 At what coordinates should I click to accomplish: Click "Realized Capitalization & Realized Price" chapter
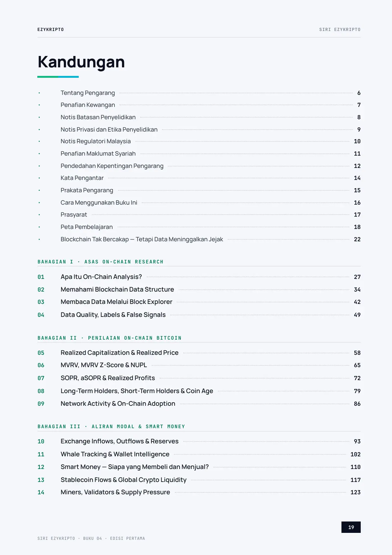pyautogui.click(x=119, y=353)
